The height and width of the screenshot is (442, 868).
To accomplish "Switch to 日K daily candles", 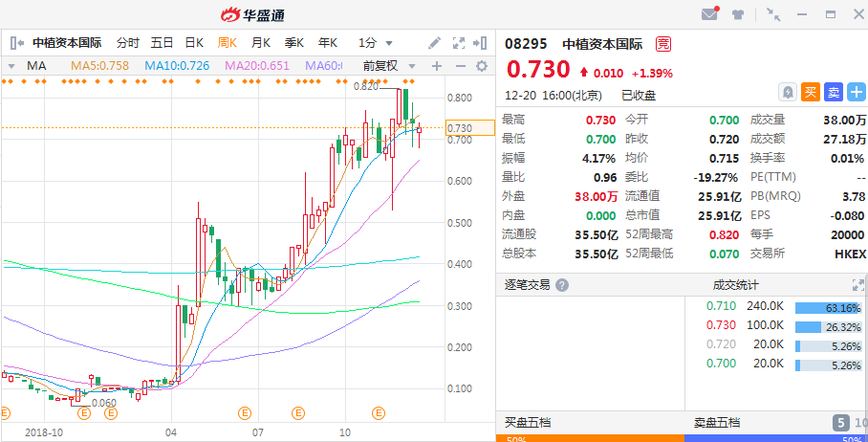I will click(194, 43).
